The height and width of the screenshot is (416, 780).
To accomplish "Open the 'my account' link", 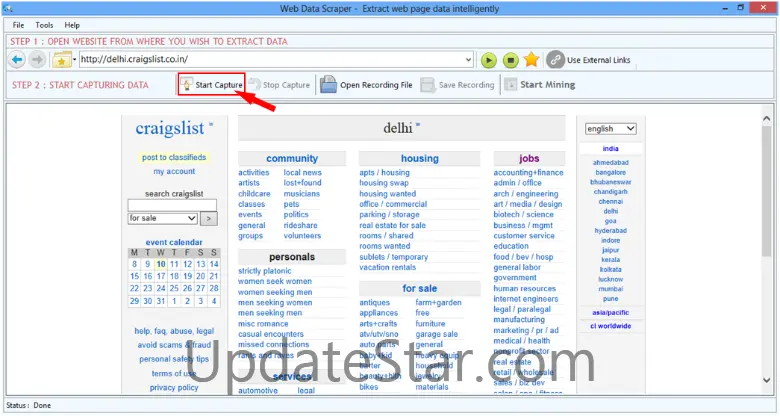I will coord(174,171).
